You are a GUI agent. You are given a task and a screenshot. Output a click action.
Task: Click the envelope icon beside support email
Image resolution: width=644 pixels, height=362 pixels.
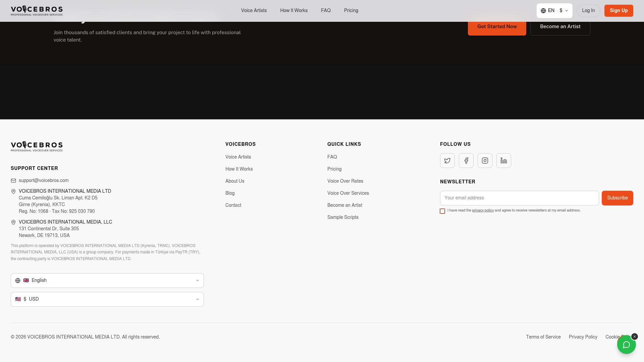tap(13, 181)
